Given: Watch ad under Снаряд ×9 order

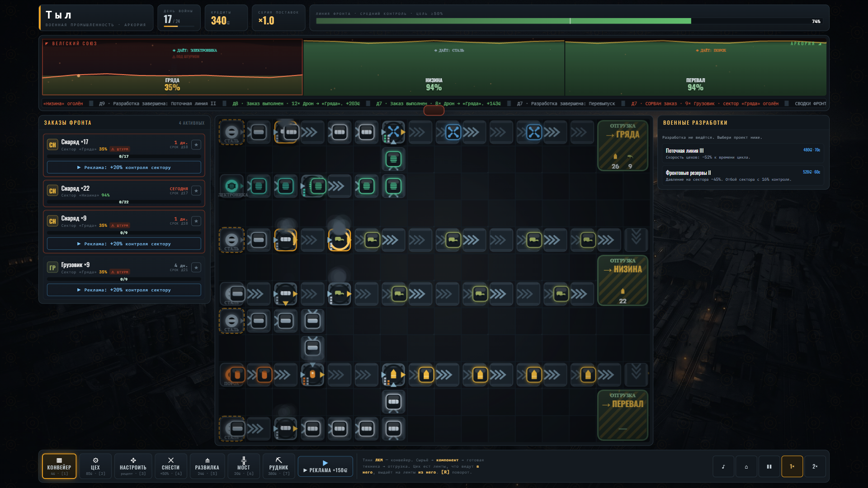Looking at the screenshot, I should pyautogui.click(x=124, y=244).
